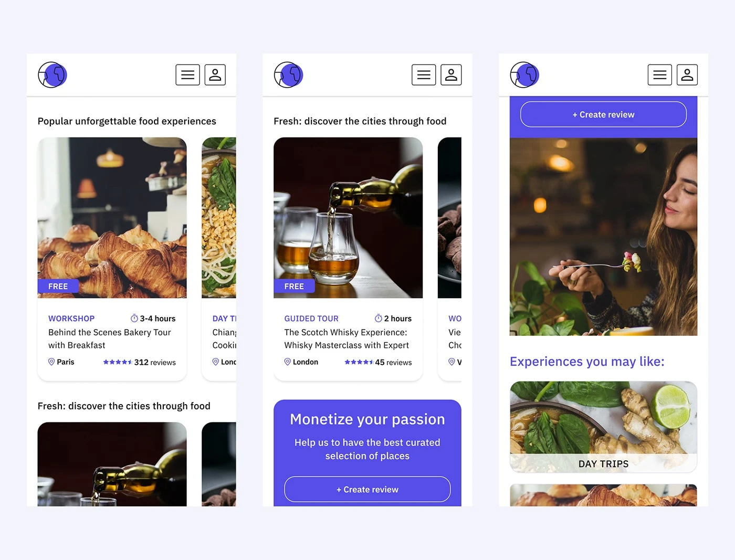Click the 312 reviews star rating
Viewport: 735px width, 560px height.
[139, 362]
